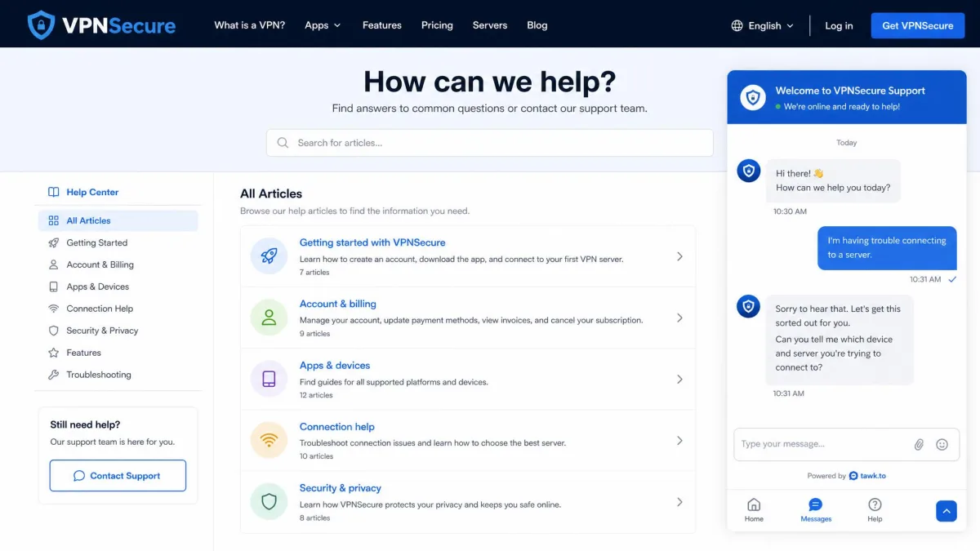Open 'Apps & devices' article link
The width and height of the screenshot is (980, 551).
click(335, 365)
